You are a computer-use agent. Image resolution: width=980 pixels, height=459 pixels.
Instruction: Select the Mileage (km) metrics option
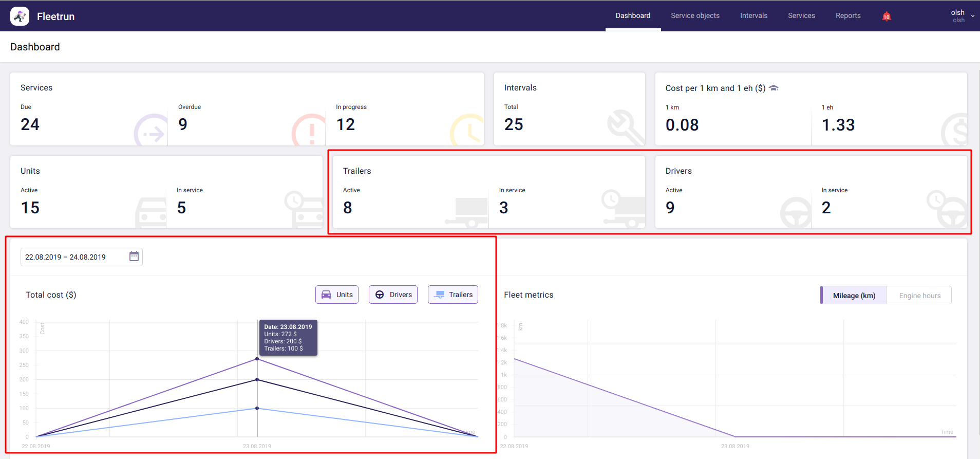point(854,296)
